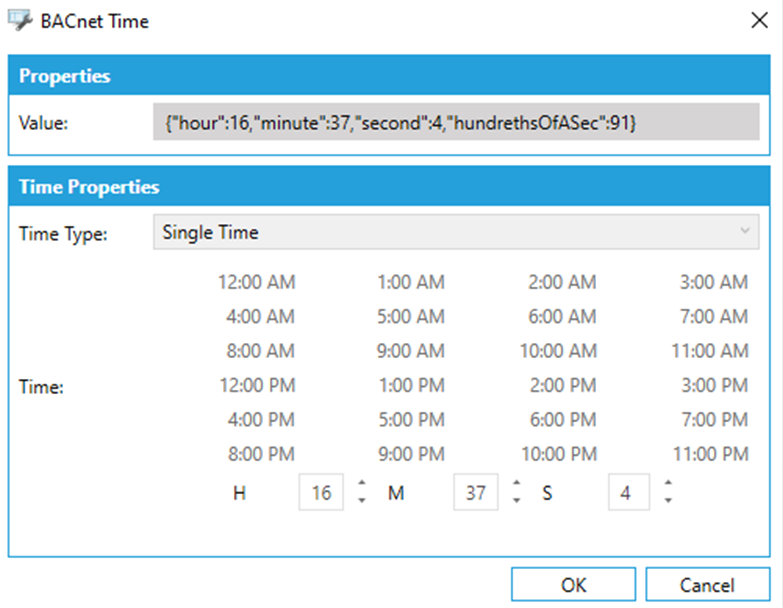
Task: Decrement the minute spinner down arrow
Action: 516,500
